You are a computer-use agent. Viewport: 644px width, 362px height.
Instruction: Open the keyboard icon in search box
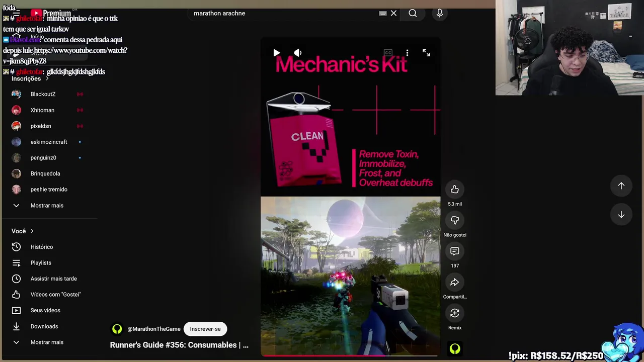point(383,13)
